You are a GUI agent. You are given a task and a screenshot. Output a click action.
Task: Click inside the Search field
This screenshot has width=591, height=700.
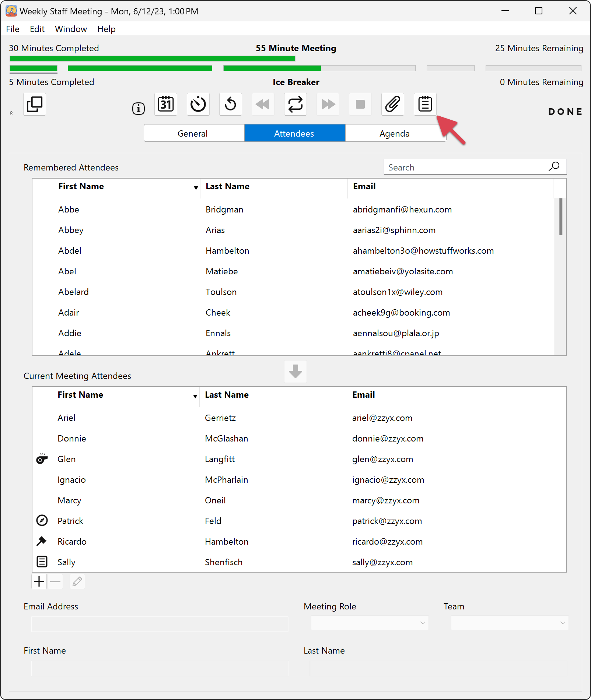pos(461,167)
